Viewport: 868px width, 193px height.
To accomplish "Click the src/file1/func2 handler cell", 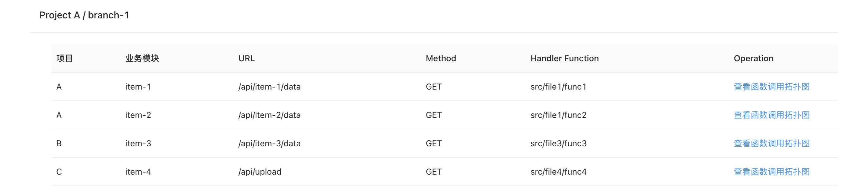I will (x=558, y=115).
